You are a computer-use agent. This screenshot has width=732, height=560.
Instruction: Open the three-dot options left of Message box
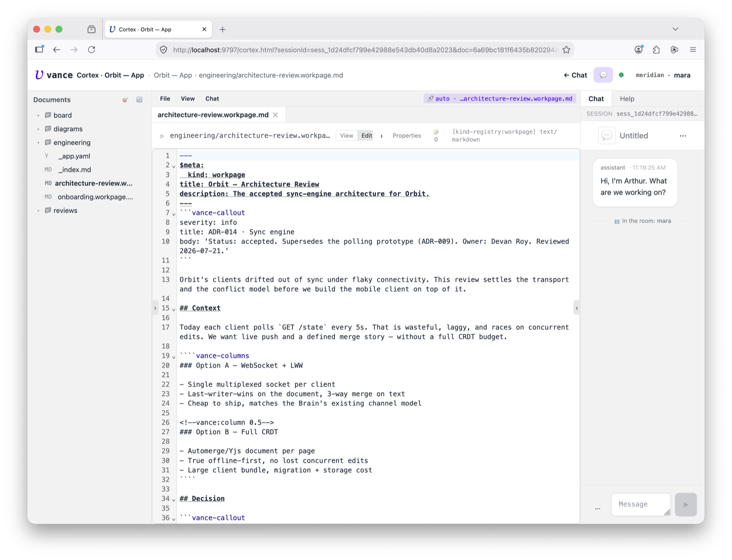pyautogui.click(x=597, y=508)
